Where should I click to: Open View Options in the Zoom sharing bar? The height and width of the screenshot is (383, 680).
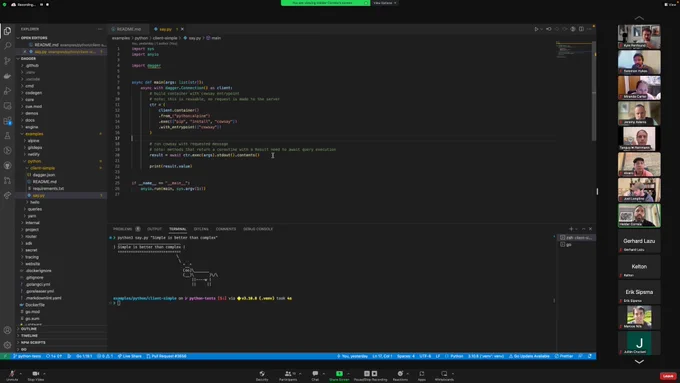[x=385, y=3]
